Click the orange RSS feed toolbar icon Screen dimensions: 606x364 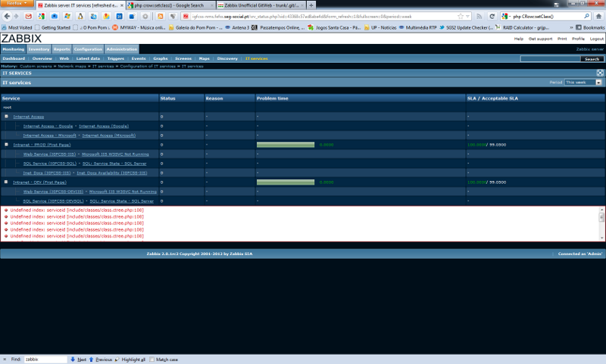[x=160, y=16]
